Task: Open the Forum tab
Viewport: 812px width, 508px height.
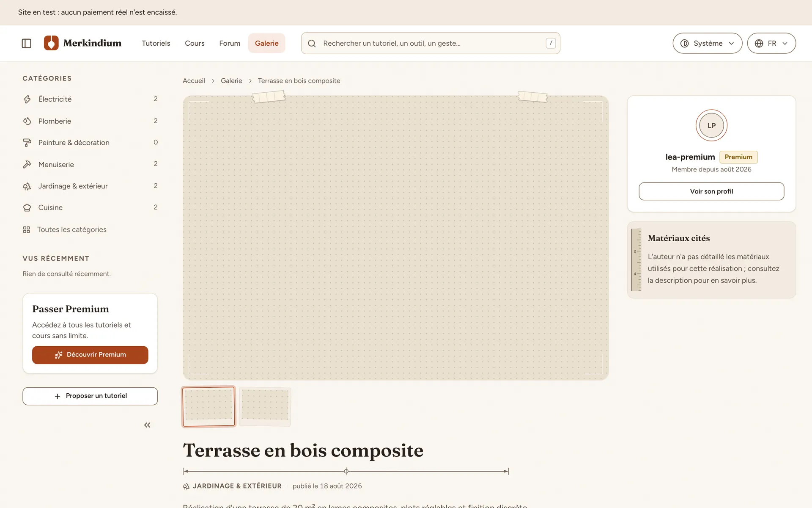Action: click(x=230, y=43)
